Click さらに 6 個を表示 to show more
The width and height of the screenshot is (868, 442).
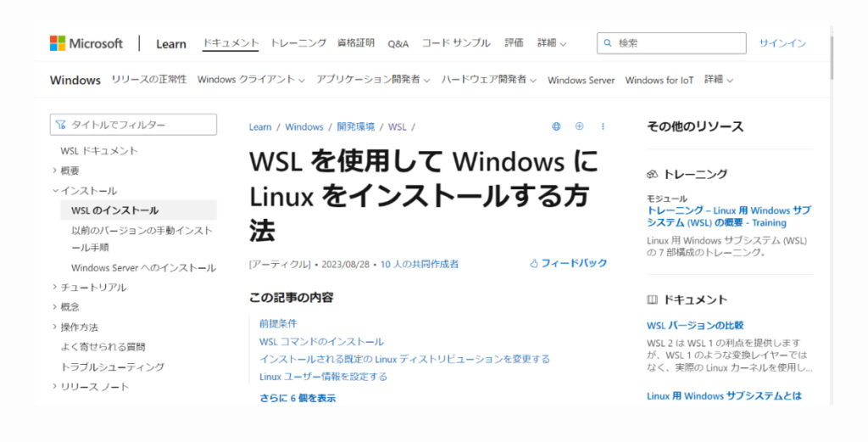[298, 398]
